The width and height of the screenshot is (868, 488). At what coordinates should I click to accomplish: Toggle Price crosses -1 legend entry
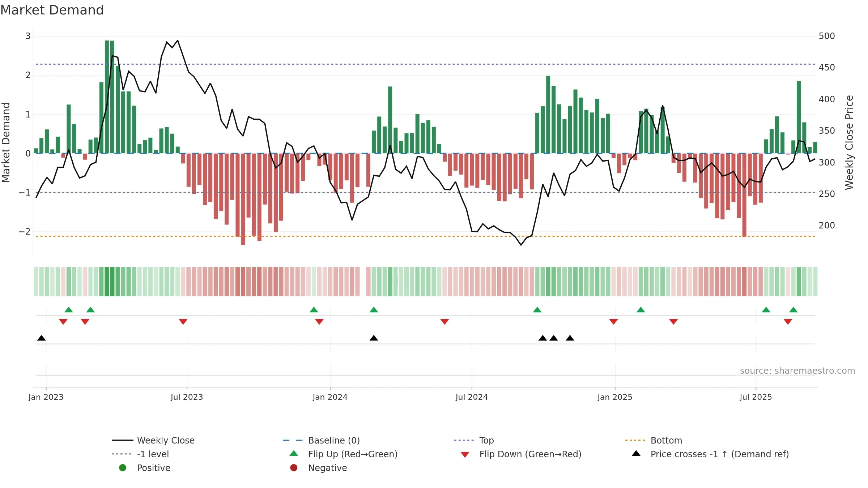click(710, 454)
